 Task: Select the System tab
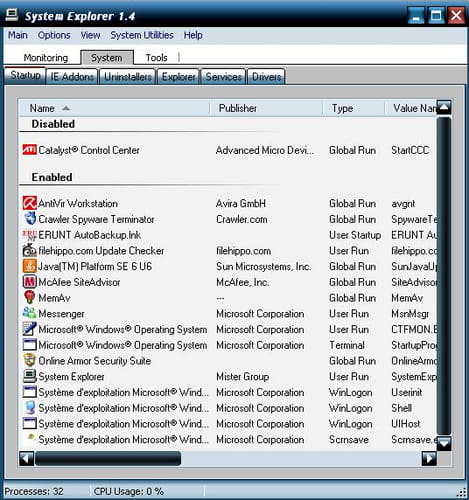tap(107, 58)
